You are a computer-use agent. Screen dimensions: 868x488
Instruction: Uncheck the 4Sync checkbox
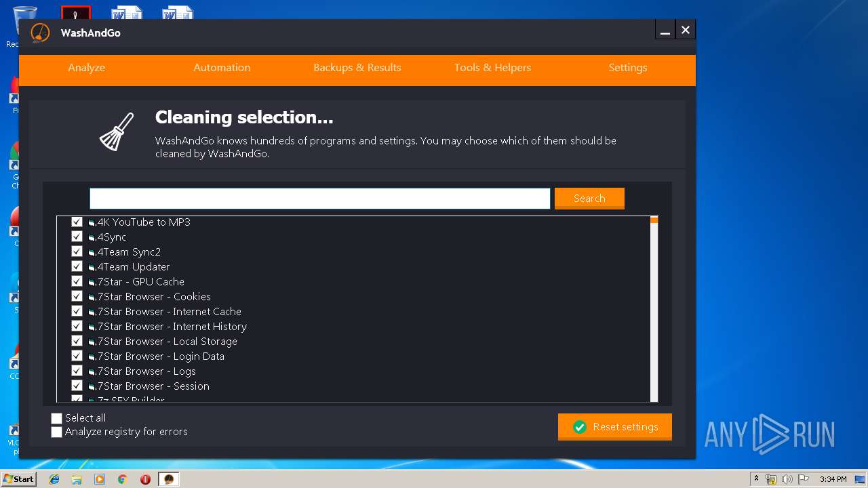click(x=77, y=237)
